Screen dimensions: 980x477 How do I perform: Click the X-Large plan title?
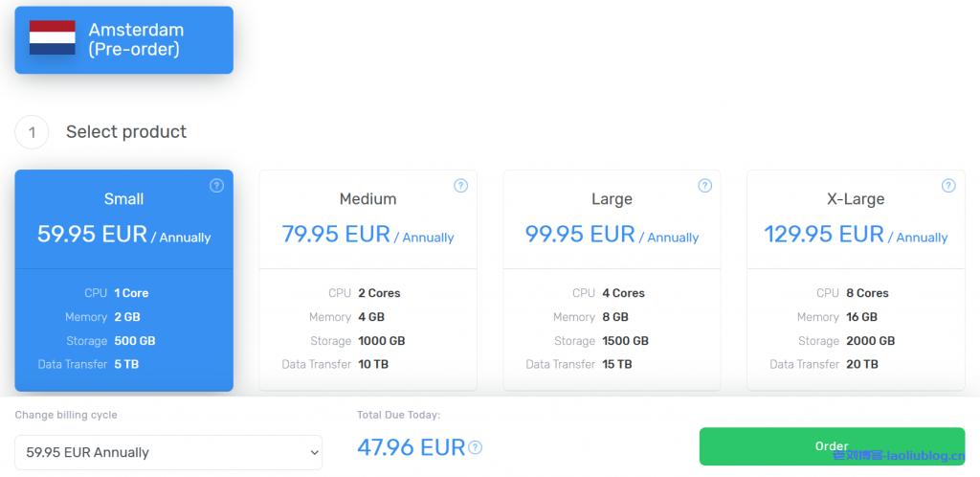click(856, 199)
